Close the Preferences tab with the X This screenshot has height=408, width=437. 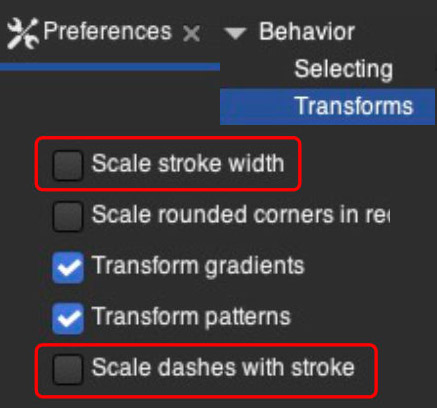click(x=192, y=34)
